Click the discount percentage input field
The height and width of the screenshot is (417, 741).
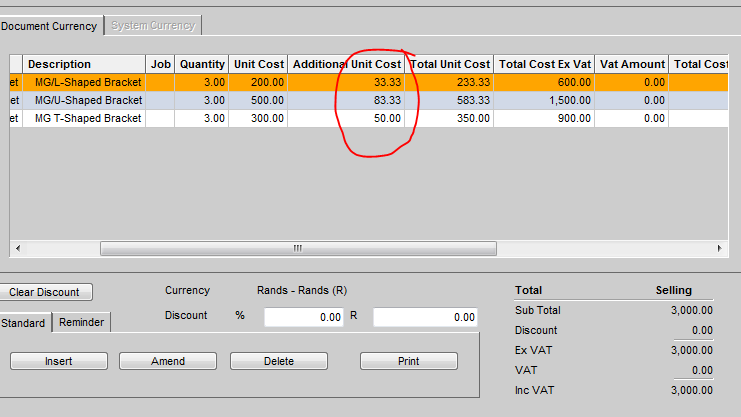(305, 317)
